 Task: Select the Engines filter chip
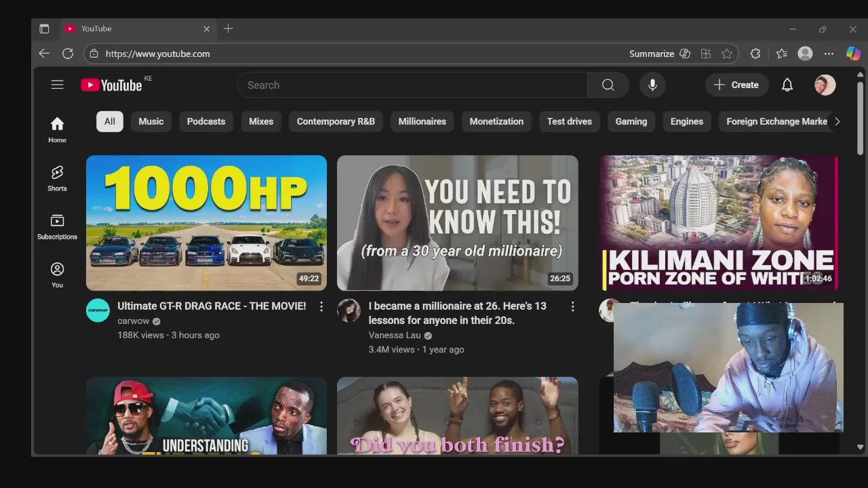coord(687,121)
